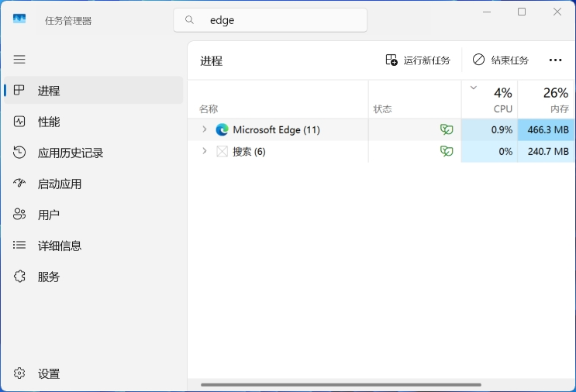576x392 pixels.
Task: Open the 详细信息 page
Action: click(59, 246)
